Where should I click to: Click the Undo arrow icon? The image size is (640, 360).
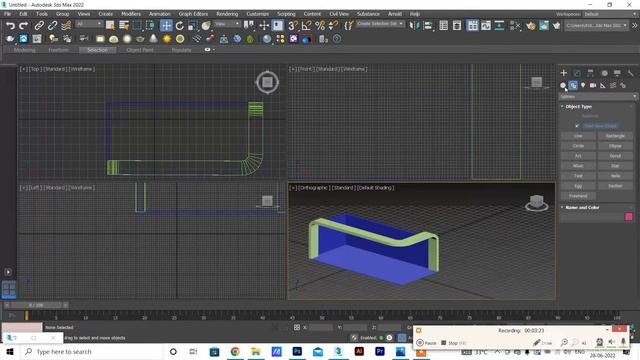click(x=10, y=26)
